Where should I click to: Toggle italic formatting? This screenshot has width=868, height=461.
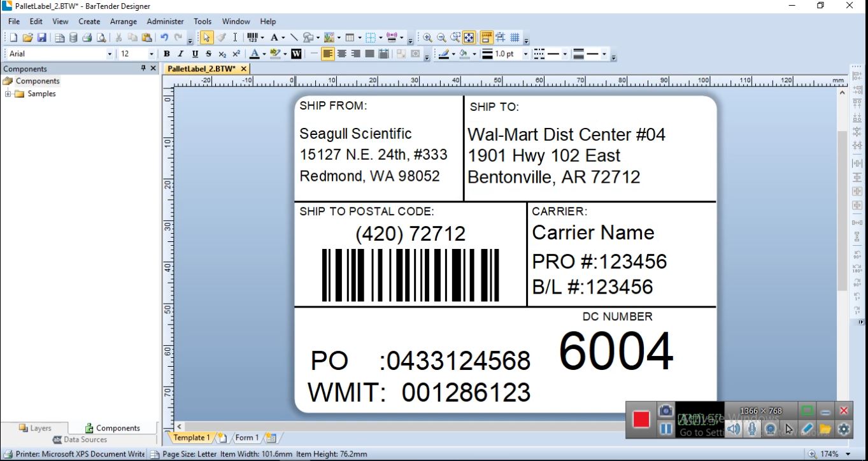(180, 54)
